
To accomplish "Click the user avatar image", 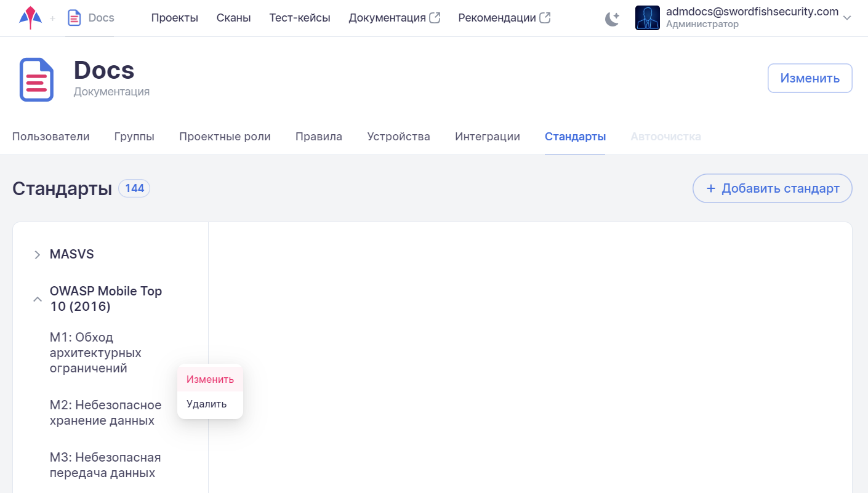I will click(647, 18).
